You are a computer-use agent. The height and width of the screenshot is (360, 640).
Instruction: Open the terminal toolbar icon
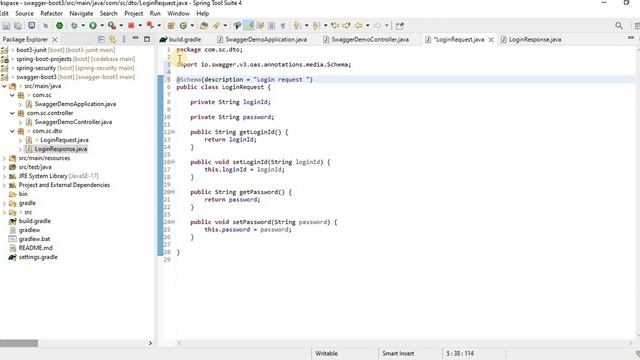31,25
